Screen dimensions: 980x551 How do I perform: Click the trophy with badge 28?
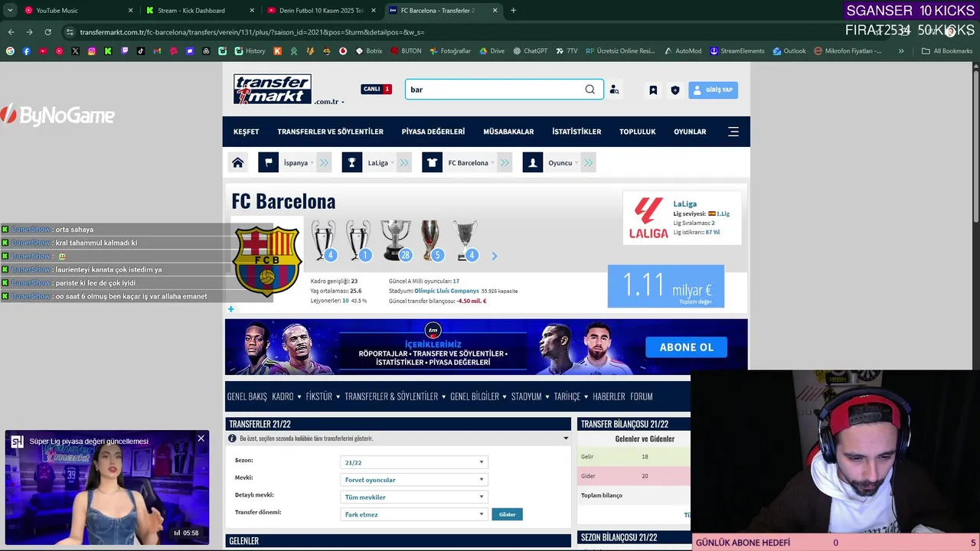[396, 240]
